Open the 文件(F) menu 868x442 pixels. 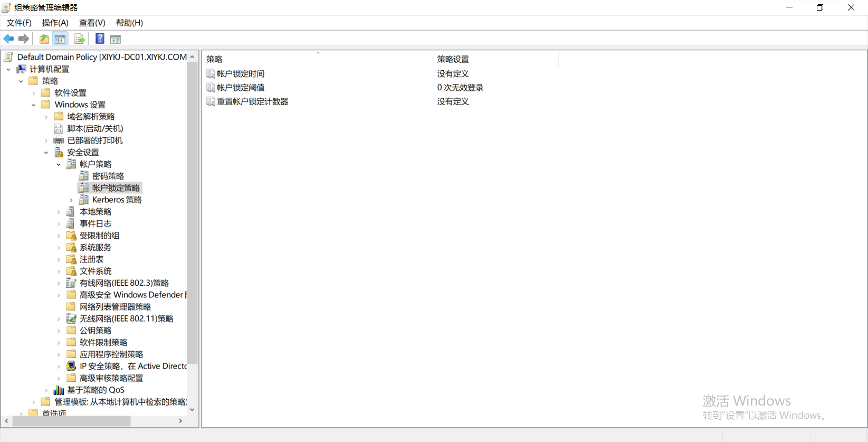[x=19, y=23]
